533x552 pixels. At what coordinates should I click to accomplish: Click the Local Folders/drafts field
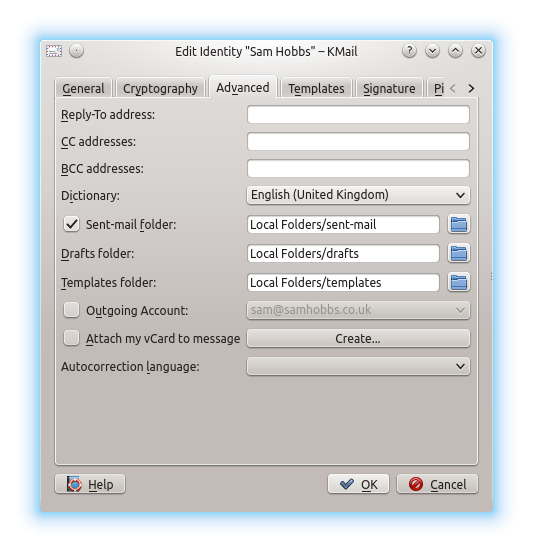pyautogui.click(x=343, y=253)
